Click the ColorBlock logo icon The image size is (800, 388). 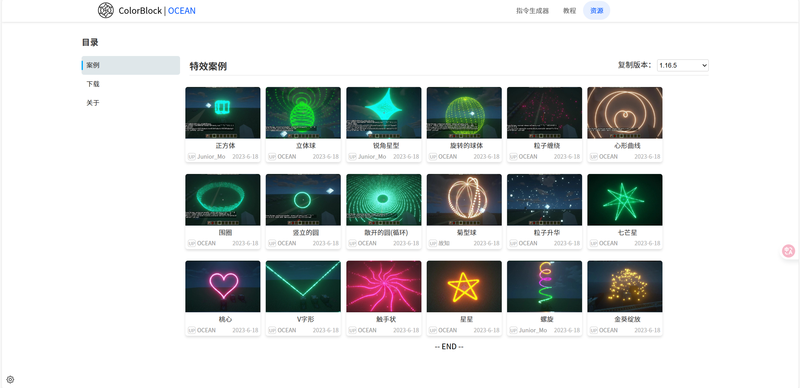click(x=106, y=10)
